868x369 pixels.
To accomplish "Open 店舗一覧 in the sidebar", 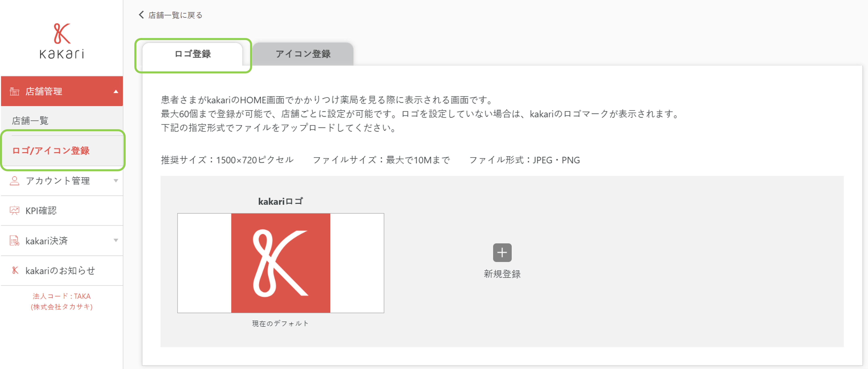I will pyautogui.click(x=62, y=121).
